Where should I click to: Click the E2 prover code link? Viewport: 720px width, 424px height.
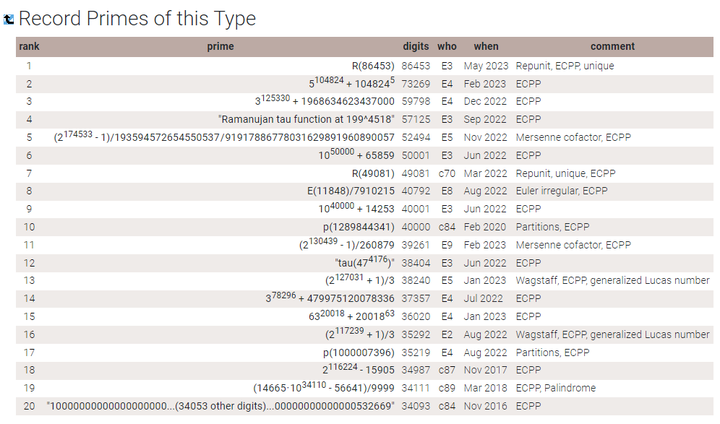pos(447,335)
